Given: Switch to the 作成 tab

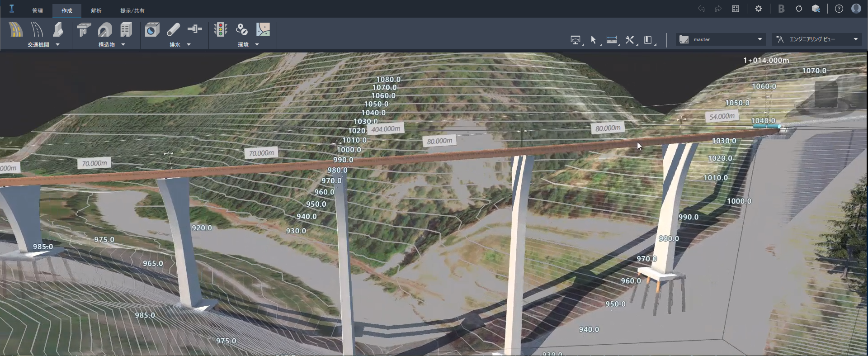Looking at the screenshot, I should pyautogui.click(x=67, y=10).
